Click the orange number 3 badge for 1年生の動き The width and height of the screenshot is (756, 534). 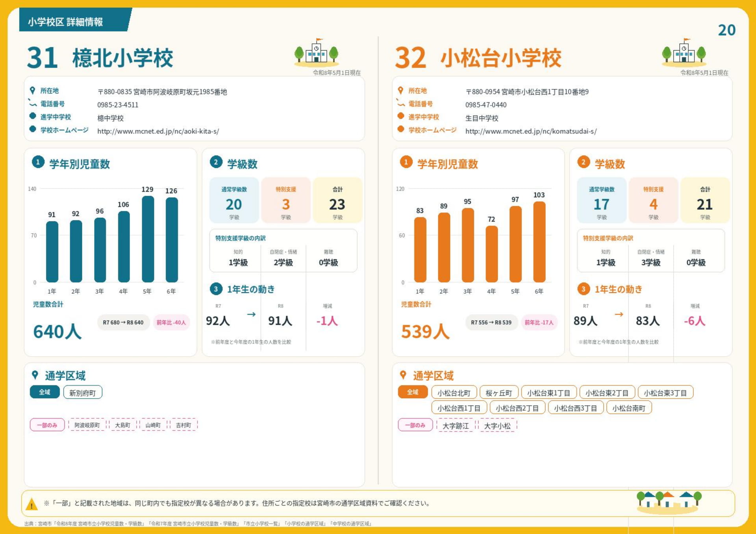pos(584,289)
